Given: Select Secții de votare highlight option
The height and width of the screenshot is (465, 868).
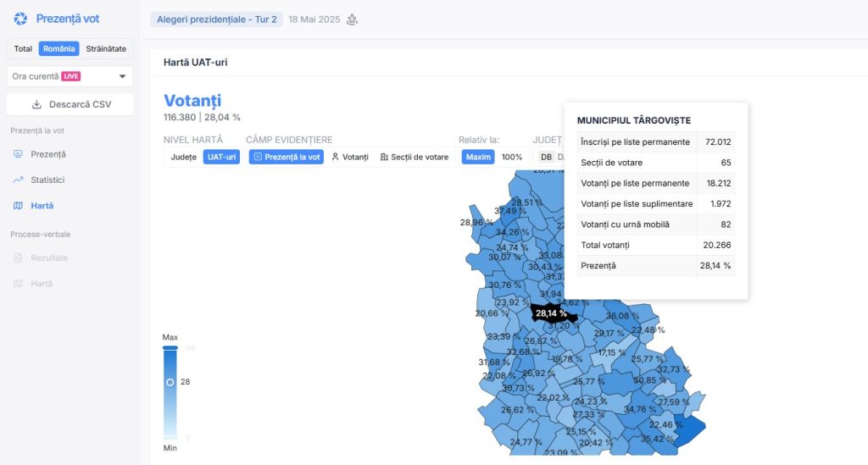Looking at the screenshot, I should (x=415, y=157).
